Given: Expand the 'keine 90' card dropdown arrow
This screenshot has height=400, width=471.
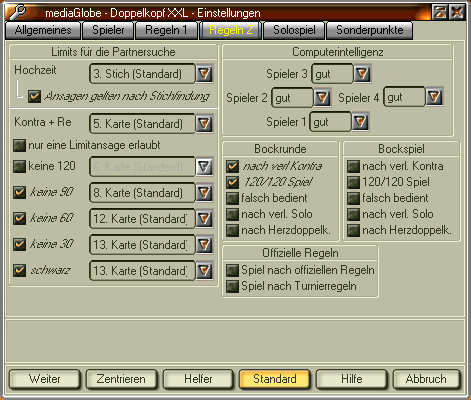Looking at the screenshot, I should click(x=204, y=192).
